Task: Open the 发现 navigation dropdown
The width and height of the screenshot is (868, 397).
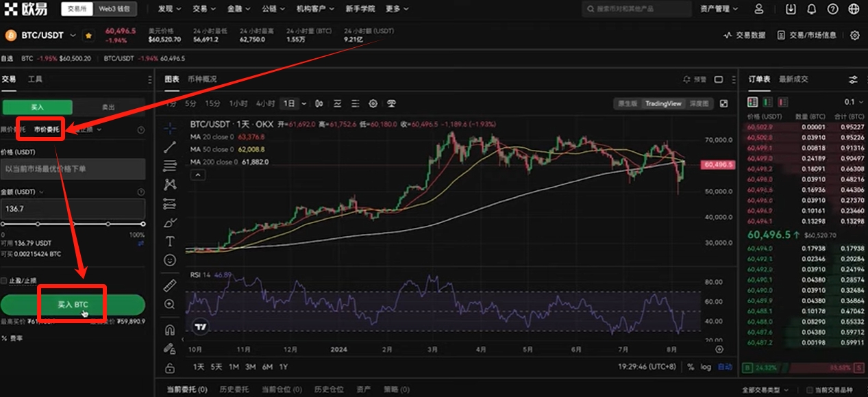Action: point(169,9)
